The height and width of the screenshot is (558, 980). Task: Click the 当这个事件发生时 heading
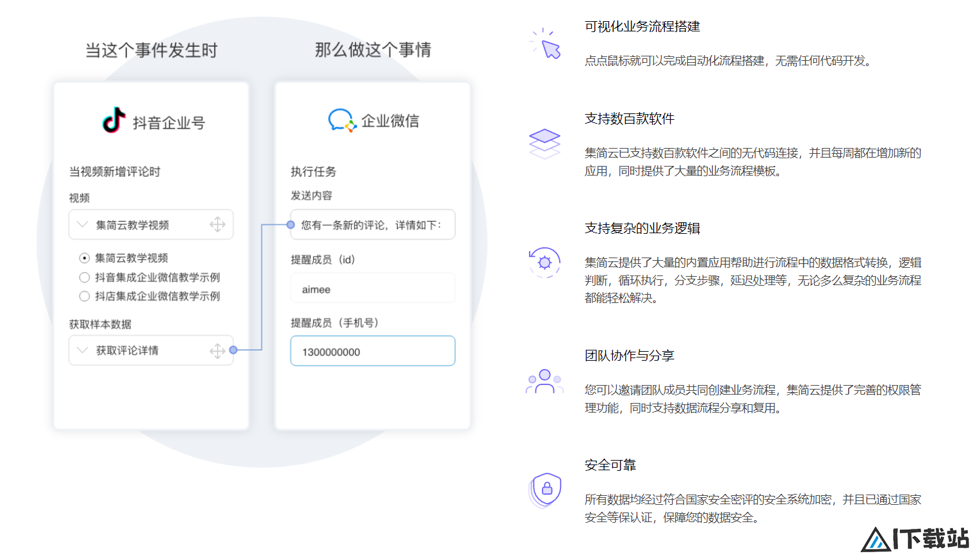pos(152,50)
